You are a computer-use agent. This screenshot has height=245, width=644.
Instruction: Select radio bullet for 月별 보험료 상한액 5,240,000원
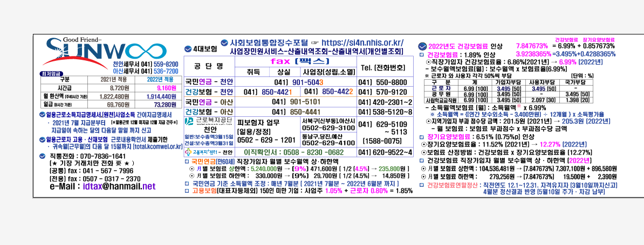[x=192, y=169]
